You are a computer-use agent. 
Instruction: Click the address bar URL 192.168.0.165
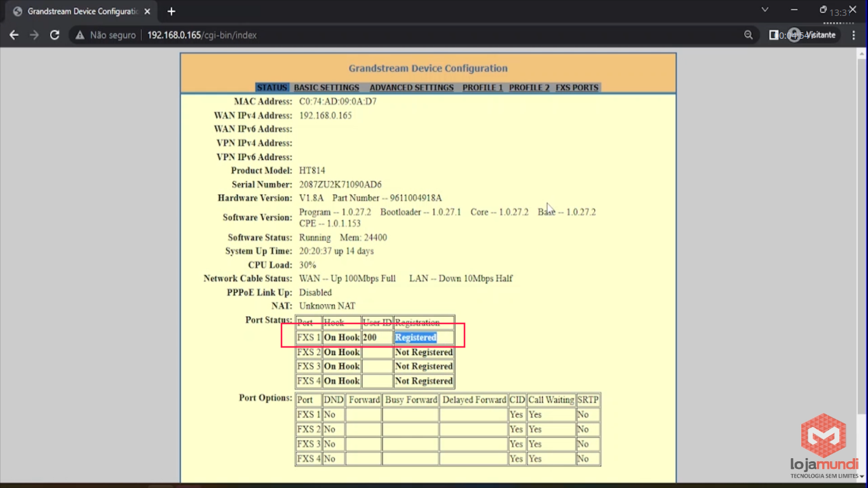point(202,35)
